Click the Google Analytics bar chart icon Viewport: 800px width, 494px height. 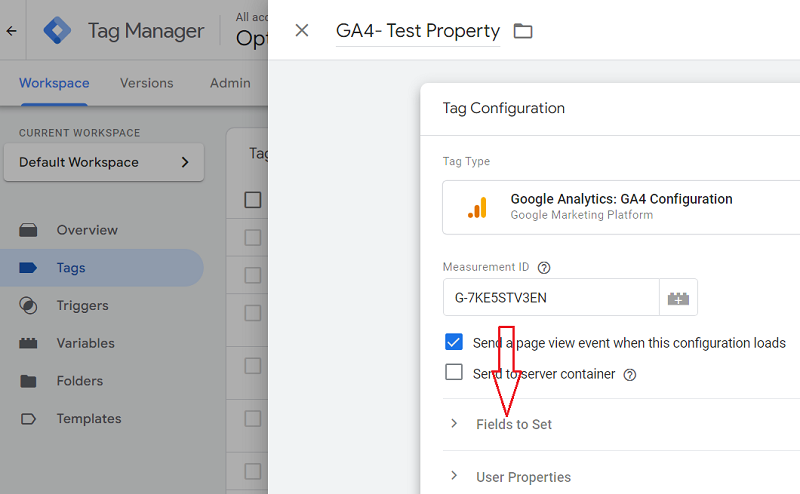(478, 208)
